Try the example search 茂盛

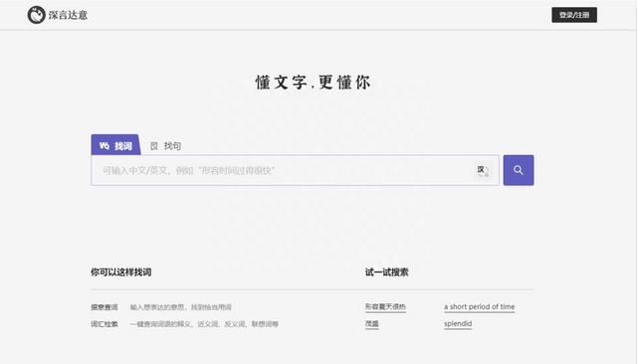371,324
